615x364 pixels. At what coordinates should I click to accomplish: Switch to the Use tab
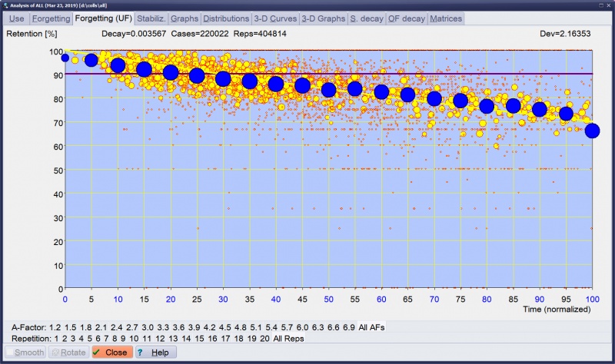[16, 18]
